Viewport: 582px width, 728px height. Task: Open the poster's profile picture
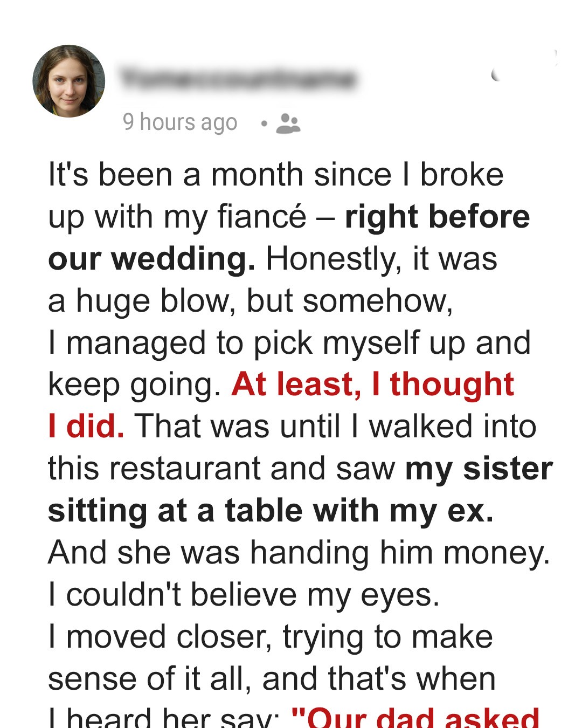(x=68, y=81)
